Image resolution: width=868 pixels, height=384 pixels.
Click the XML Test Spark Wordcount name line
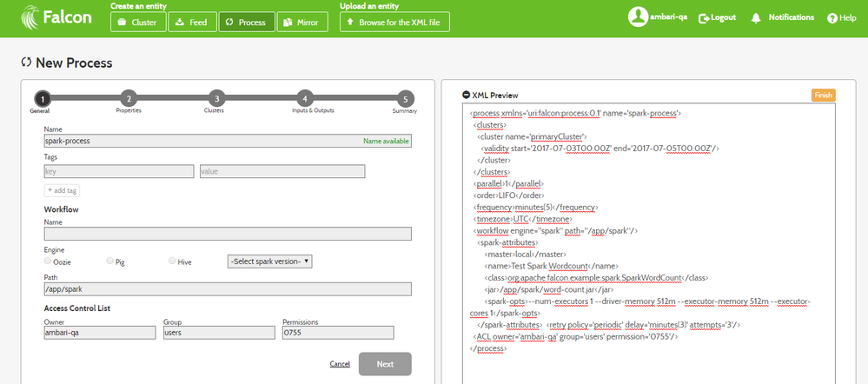pos(551,266)
